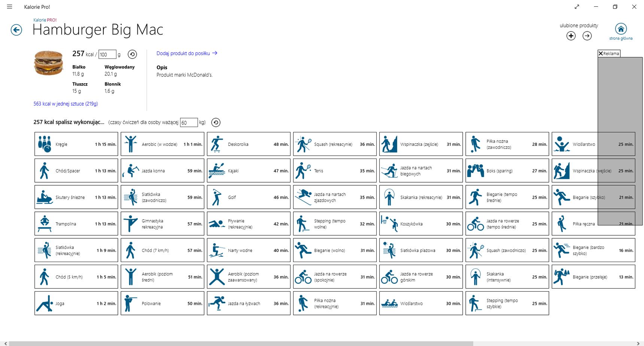644x346 pixels.
Task: Open the Wspinaczka (zejście) tile
Action: (421, 144)
